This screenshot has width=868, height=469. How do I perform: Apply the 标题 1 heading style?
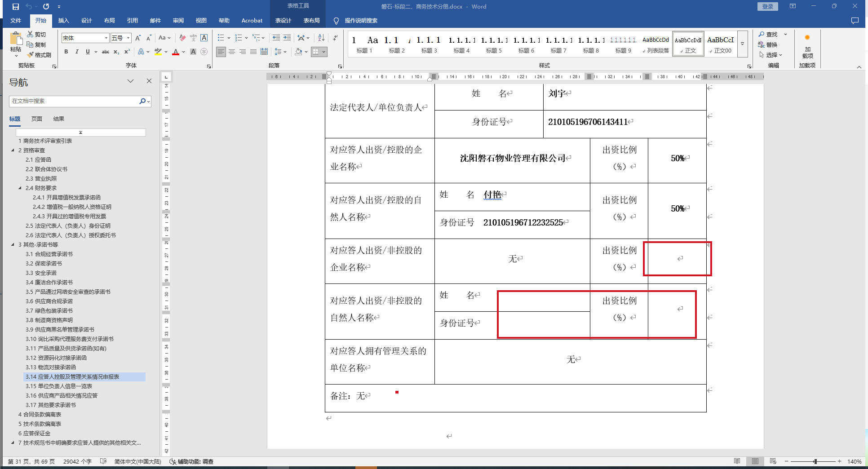(364, 44)
